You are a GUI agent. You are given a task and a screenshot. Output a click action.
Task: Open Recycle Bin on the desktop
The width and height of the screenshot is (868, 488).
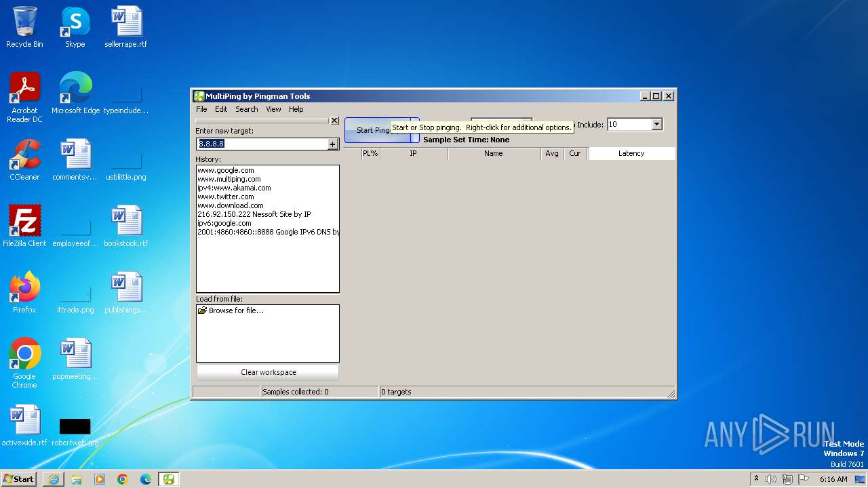(x=24, y=27)
